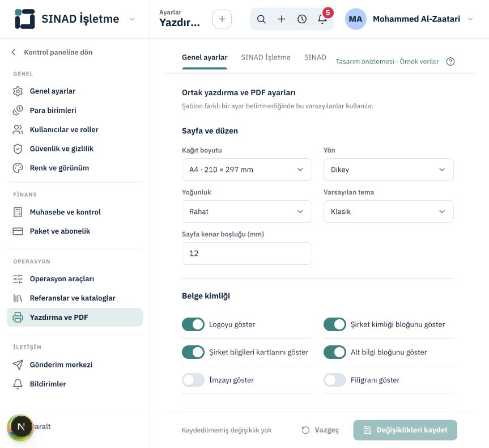Click the Vazgeç button

320,430
